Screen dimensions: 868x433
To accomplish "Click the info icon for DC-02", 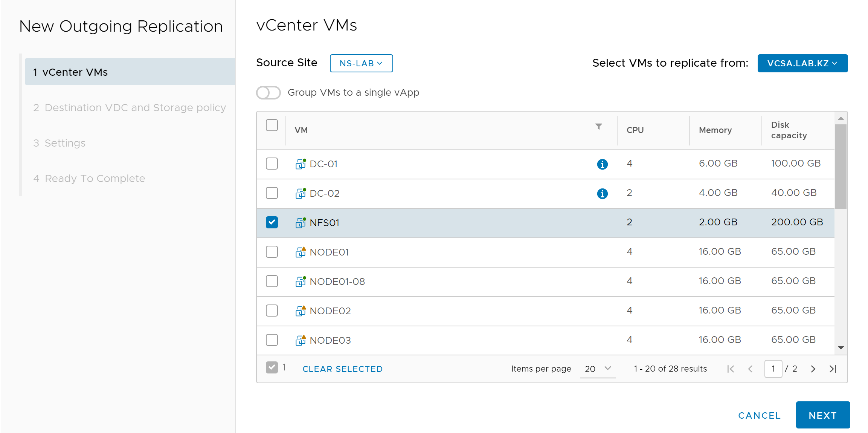I will [602, 194].
